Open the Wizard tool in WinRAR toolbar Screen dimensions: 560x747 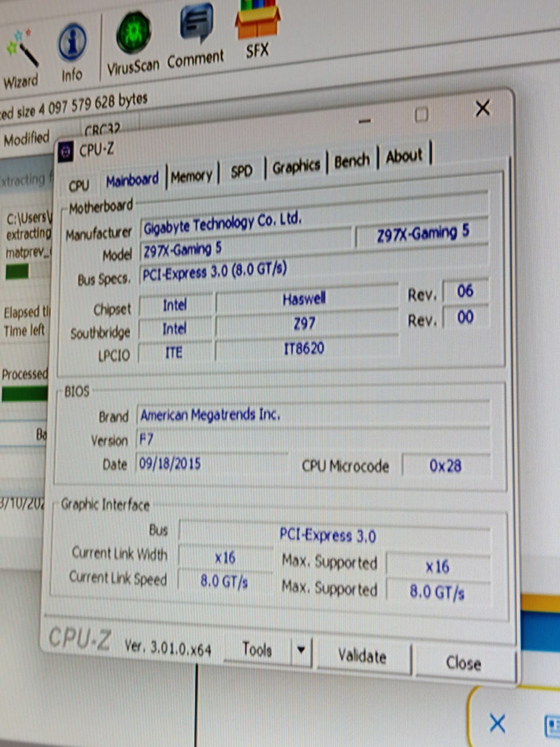point(21,60)
